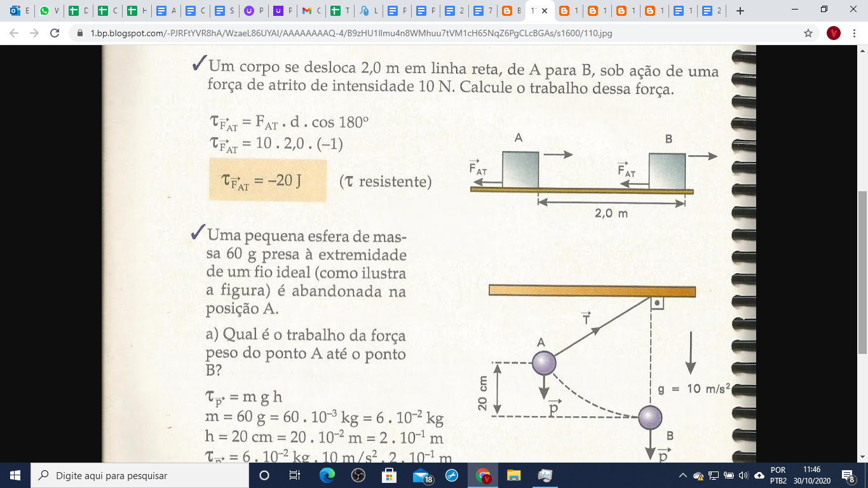868x488 pixels.
Task: Launch OBS Studio from the taskbar
Action: [358, 475]
